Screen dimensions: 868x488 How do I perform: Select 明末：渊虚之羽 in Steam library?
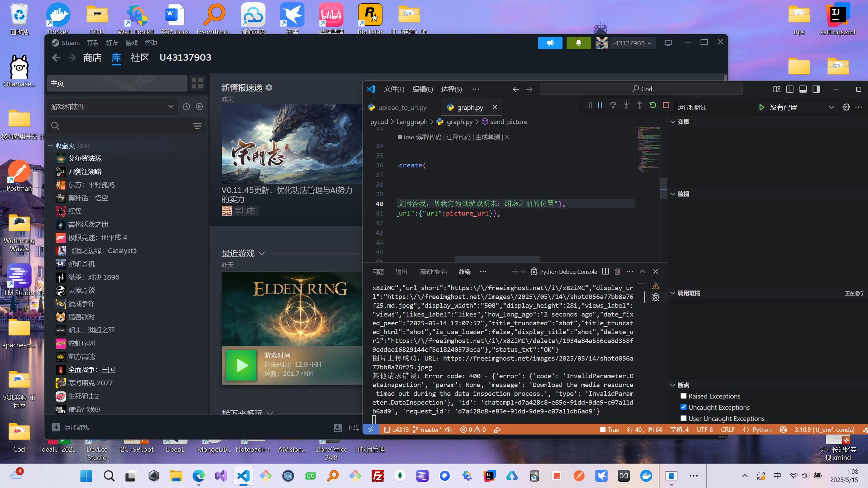[91, 330]
